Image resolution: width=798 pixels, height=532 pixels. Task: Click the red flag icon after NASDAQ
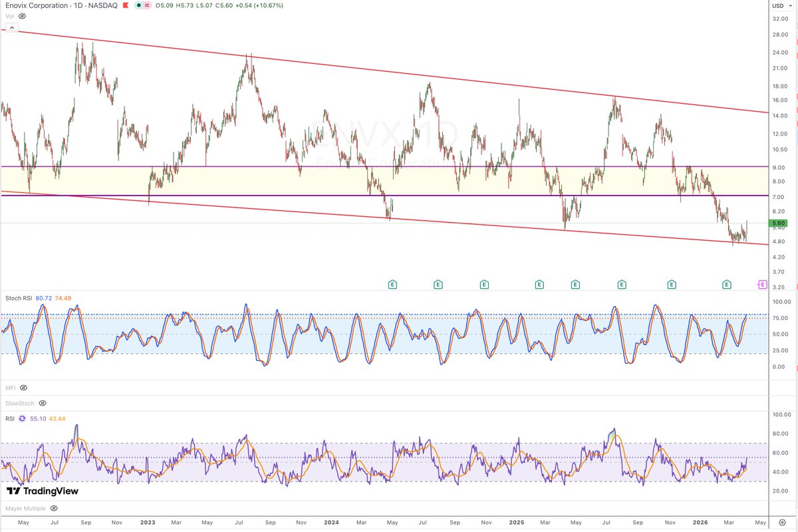tap(126, 5)
